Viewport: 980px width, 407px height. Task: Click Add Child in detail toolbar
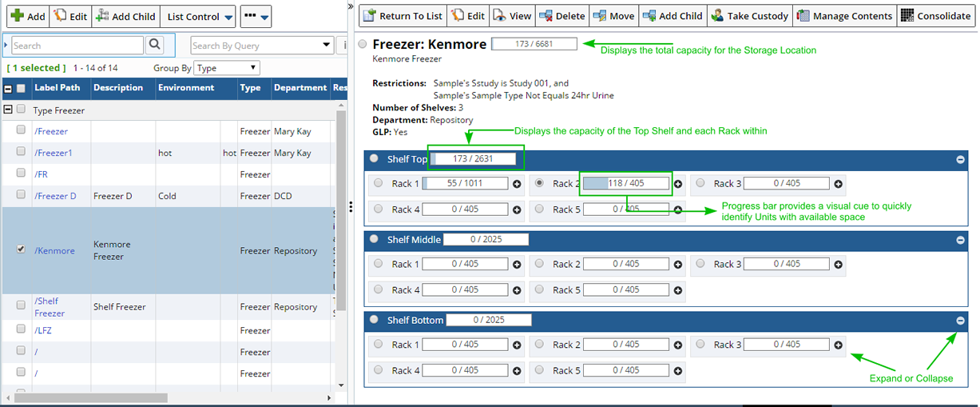click(x=673, y=15)
